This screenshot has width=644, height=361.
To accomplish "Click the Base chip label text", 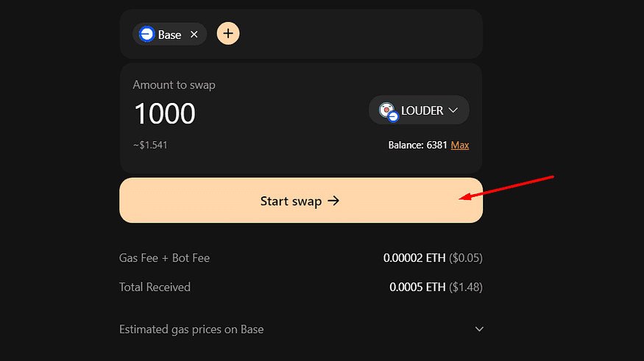I will pyautogui.click(x=169, y=35).
